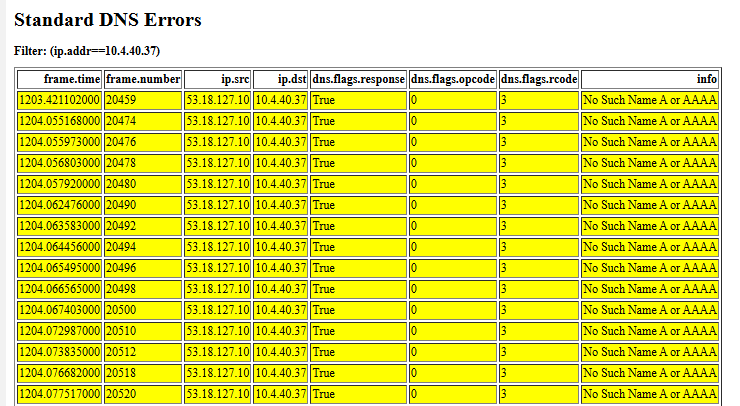
Task: Click the dns.flags.opcode column header
Action: point(453,78)
